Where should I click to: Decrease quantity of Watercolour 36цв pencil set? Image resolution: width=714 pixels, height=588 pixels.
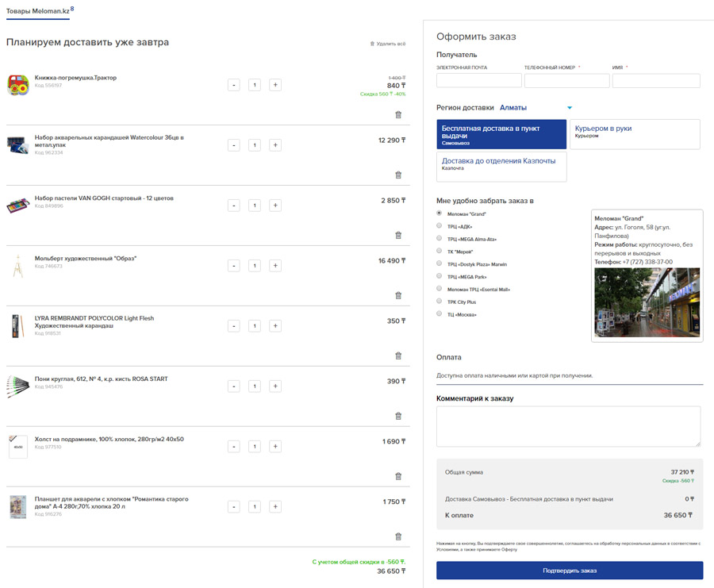(233, 145)
